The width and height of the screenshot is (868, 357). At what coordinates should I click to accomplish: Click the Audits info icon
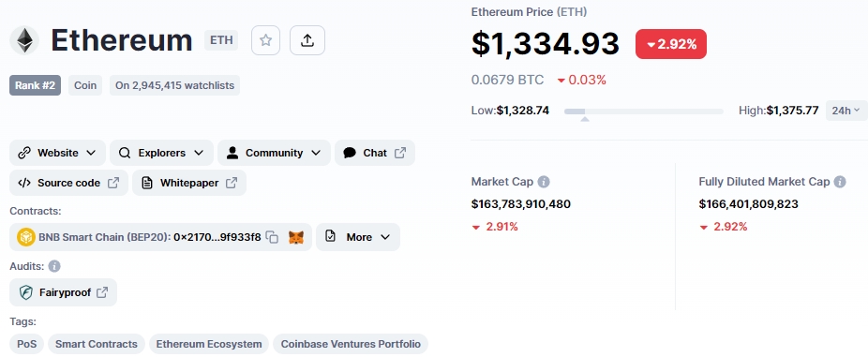pos(54,266)
